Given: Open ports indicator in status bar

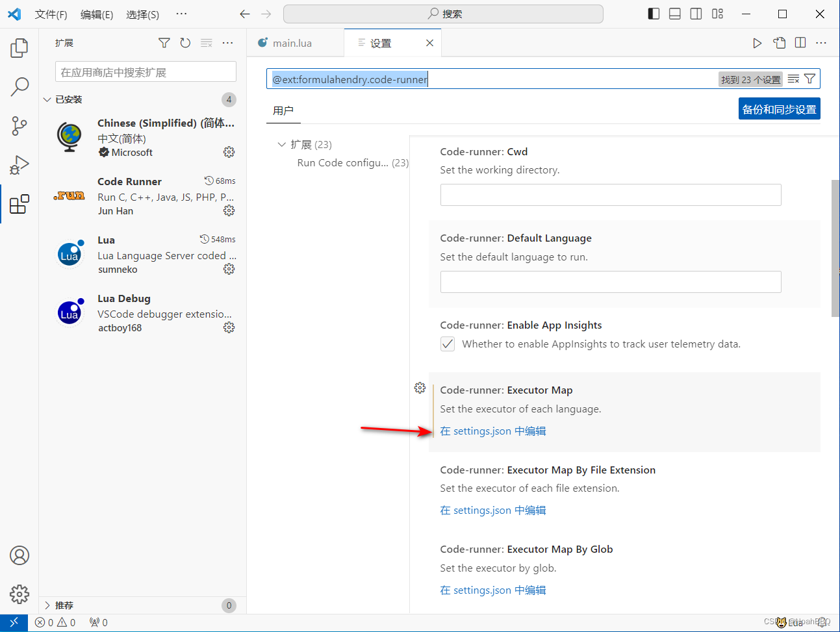Looking at the screenshot, I should [99, 622].
